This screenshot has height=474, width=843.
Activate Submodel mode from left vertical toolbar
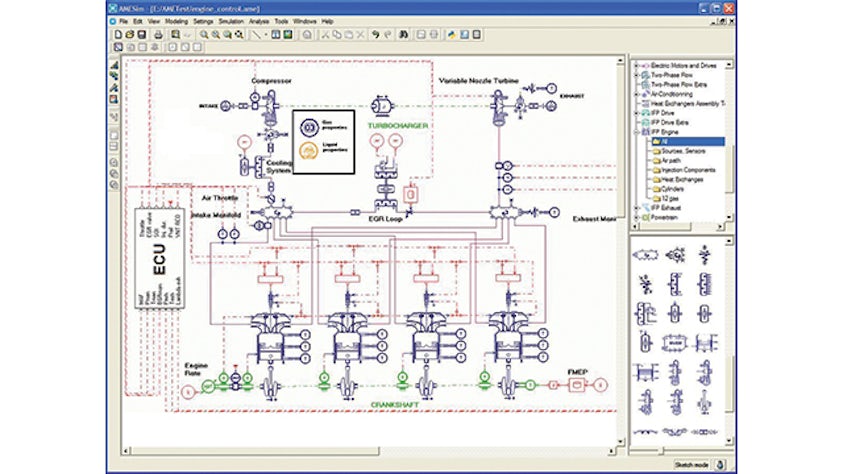114,76
